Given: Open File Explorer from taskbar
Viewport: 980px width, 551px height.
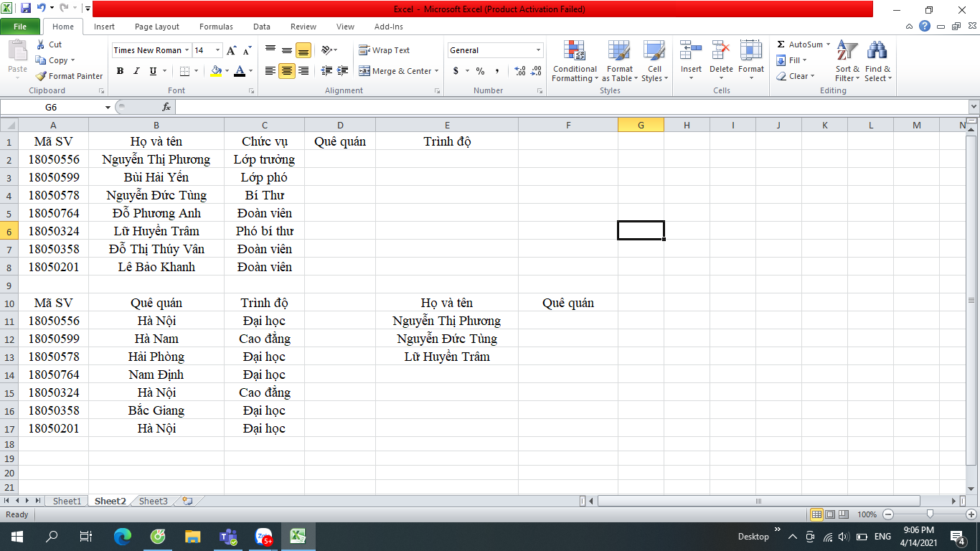Looking at the screenshot, I should [193, 536].
